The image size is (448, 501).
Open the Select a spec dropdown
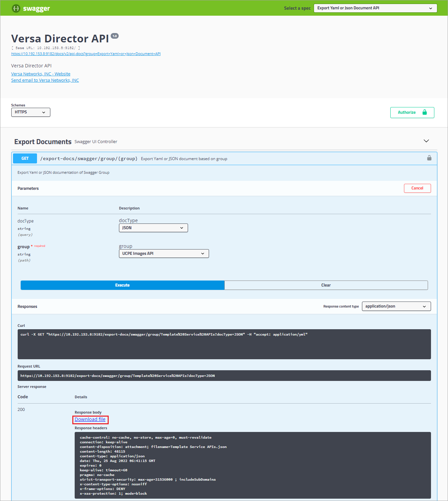(375, 8)
